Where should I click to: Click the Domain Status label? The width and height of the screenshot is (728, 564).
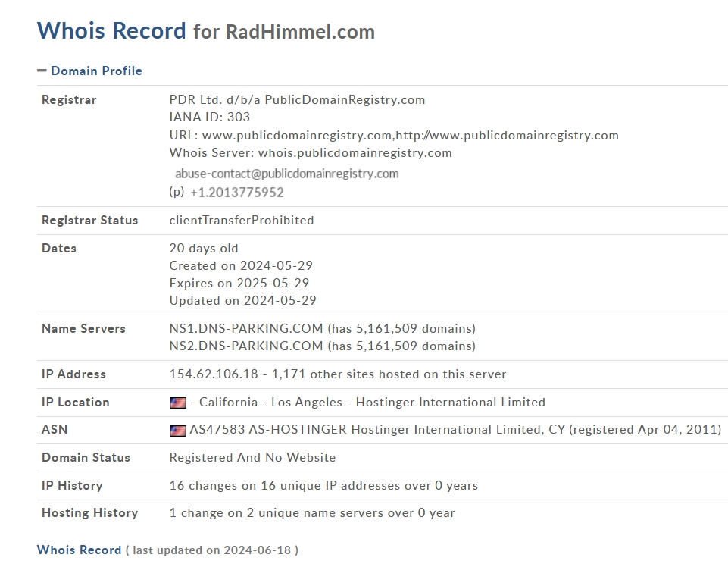86,458
